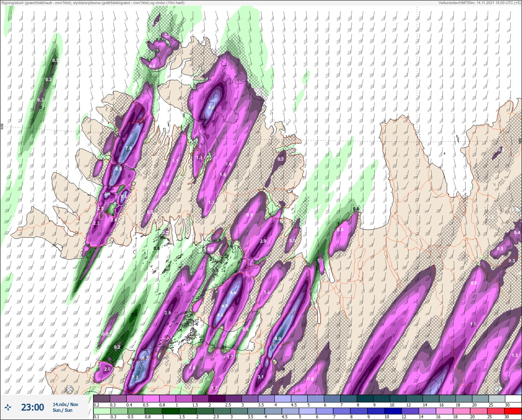
Task: Click the '0.2' scale label under the snow legend
Action: point(96,405)
